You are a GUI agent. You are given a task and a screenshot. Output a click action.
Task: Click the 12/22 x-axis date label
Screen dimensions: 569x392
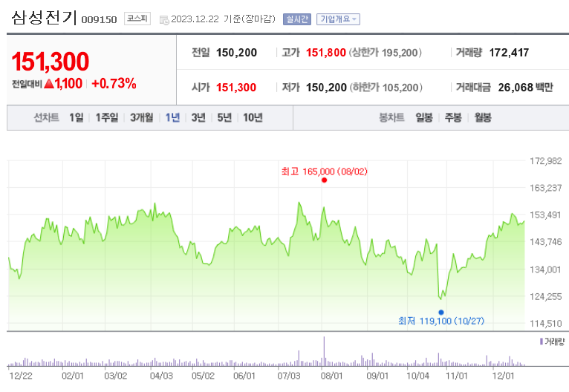click(21, 376)
